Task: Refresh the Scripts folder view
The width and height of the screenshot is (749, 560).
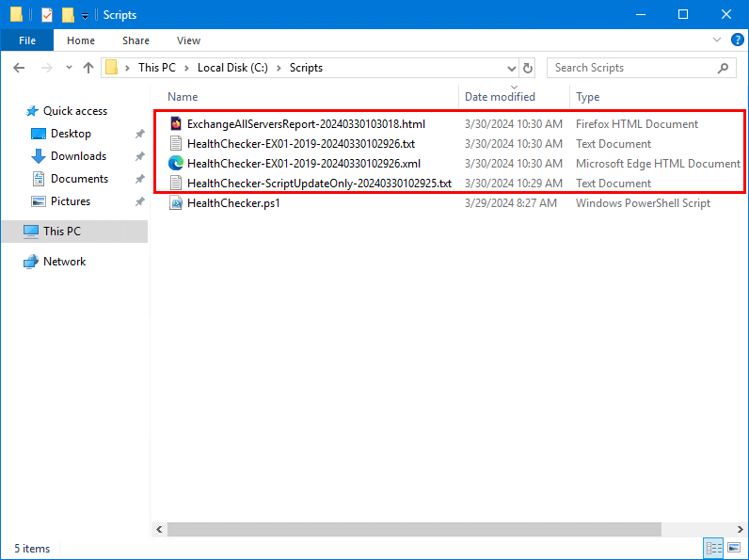Action: (528, 68)
